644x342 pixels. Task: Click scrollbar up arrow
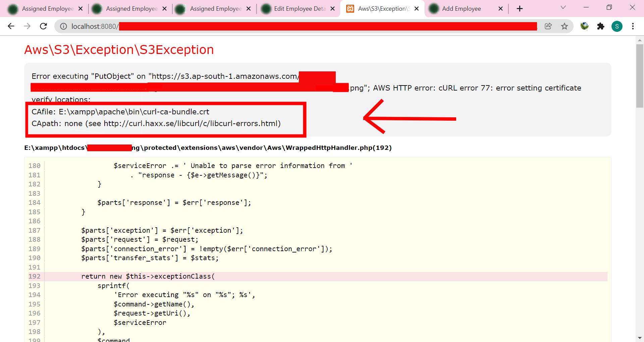[x=640, y=40]
